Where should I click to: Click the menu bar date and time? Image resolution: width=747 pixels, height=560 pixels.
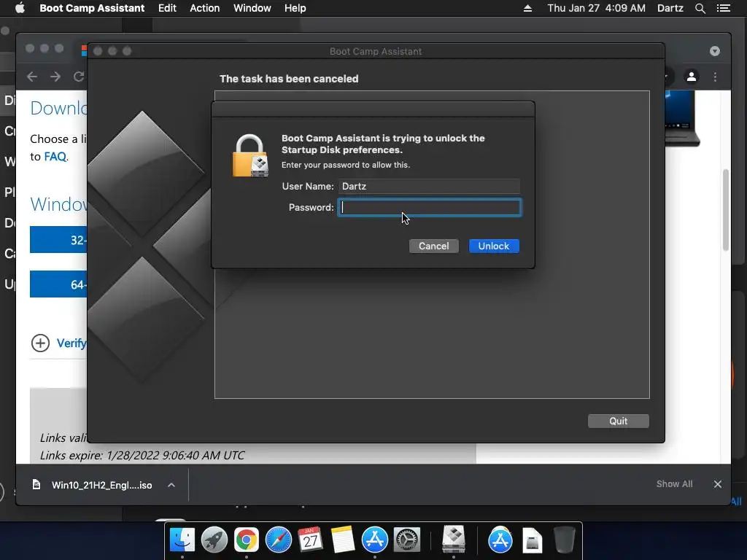click(x=596, y=8)
